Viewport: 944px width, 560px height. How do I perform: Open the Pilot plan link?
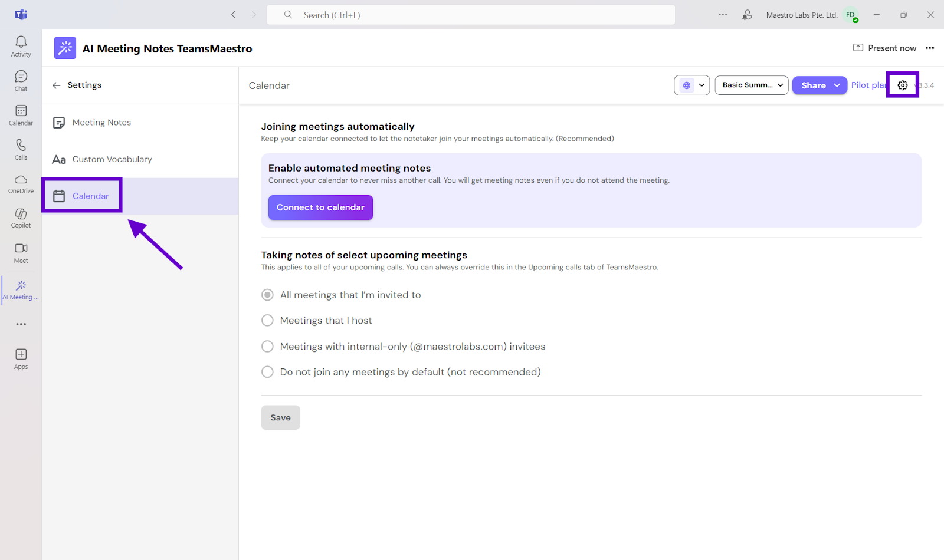tap(868, 85)
